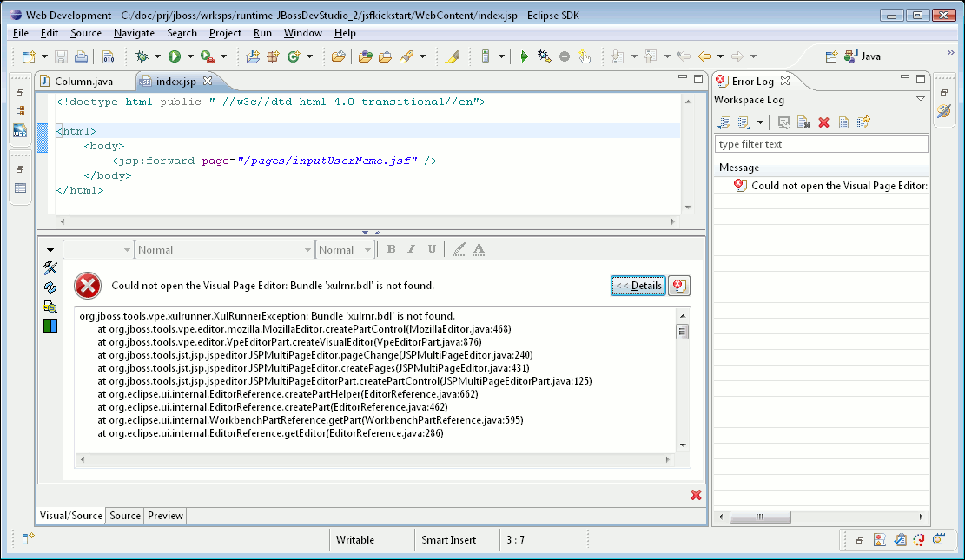The image size is (965, 560).
Task: Open the Navigate menu
Action: click(134, 33)
